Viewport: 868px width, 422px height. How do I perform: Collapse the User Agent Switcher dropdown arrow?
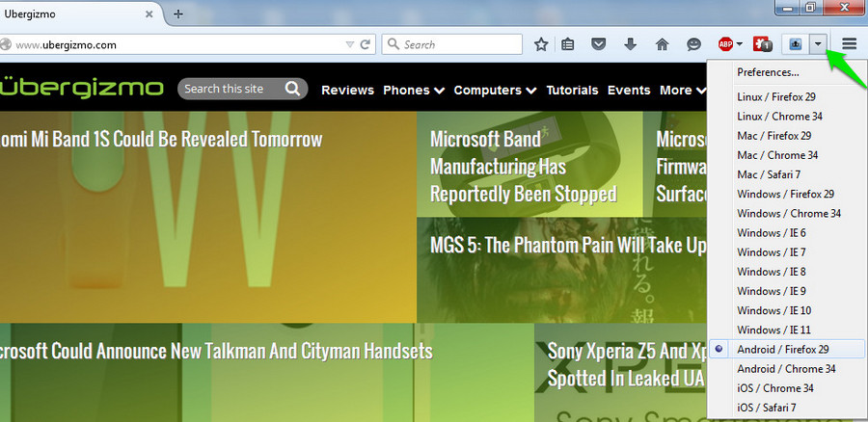(818, 44)
